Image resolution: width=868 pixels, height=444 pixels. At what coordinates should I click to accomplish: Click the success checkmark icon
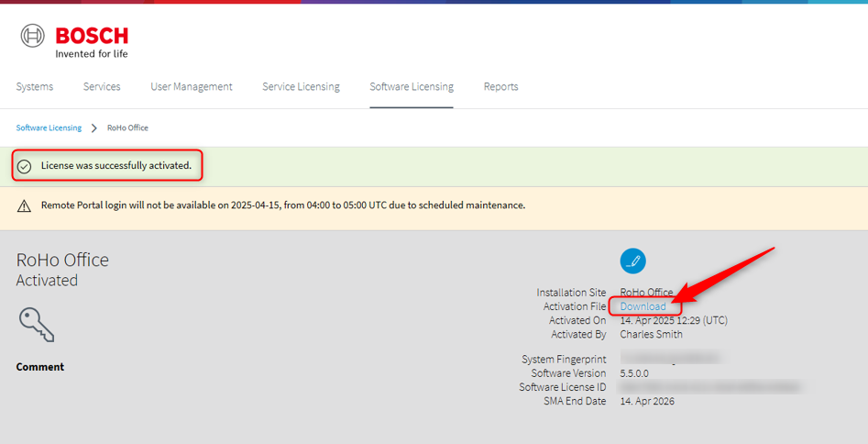[25, 166]
